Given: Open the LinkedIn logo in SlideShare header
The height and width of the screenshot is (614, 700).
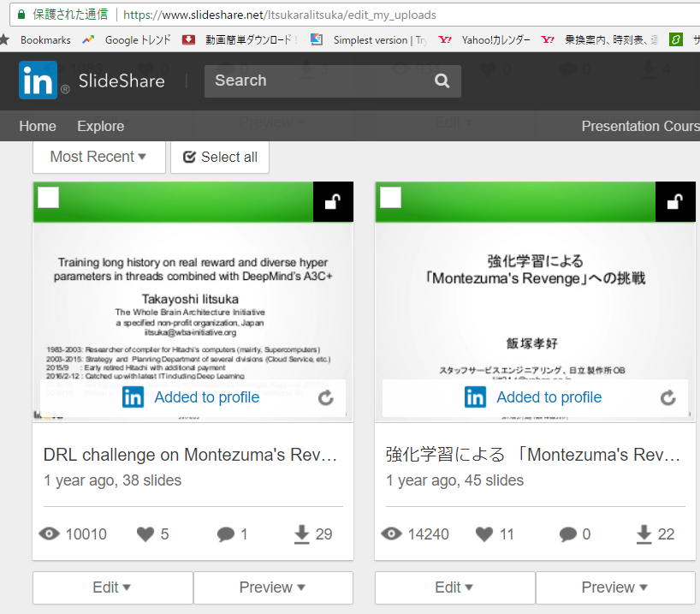Looking at the screenshot, I should pyautogui.click(x=38, y=80).
